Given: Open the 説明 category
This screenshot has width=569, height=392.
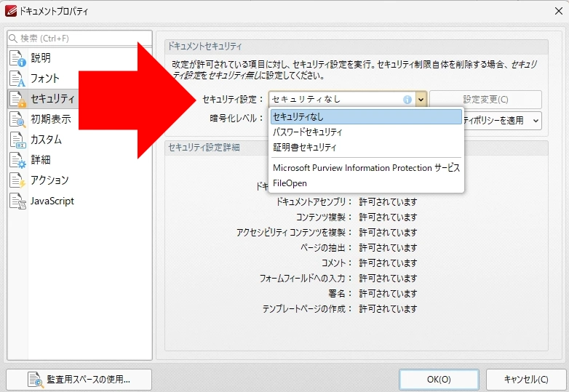Looking at the screenshot, I should (79, 58).
